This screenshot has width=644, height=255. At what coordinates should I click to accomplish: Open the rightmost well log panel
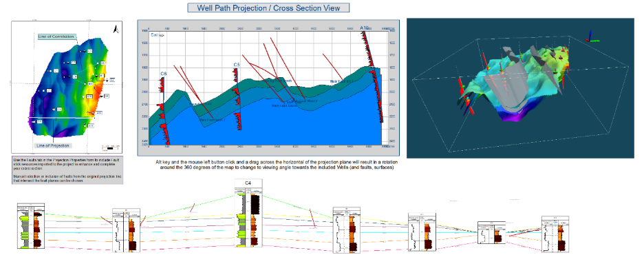coord(555,234)
